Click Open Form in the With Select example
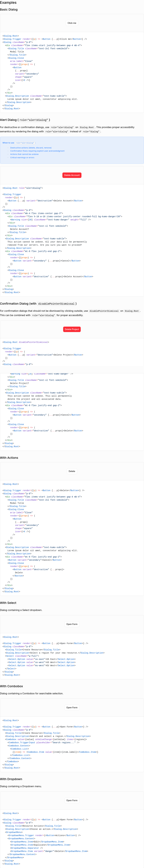Screen dimensions: 144x868 72,624
